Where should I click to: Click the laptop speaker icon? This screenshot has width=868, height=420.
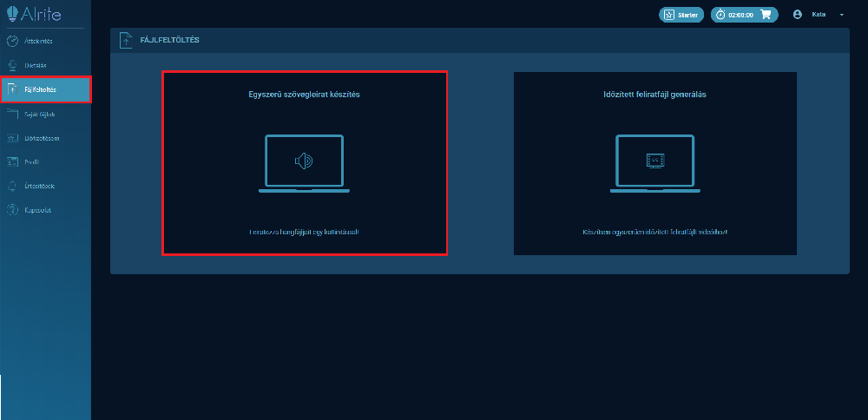[x=304, y=161]
